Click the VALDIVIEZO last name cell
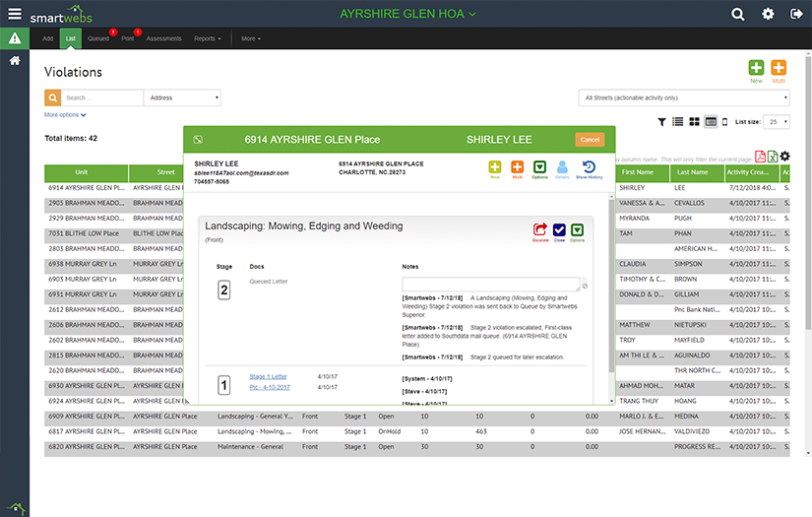 click(x=692, y=431)
